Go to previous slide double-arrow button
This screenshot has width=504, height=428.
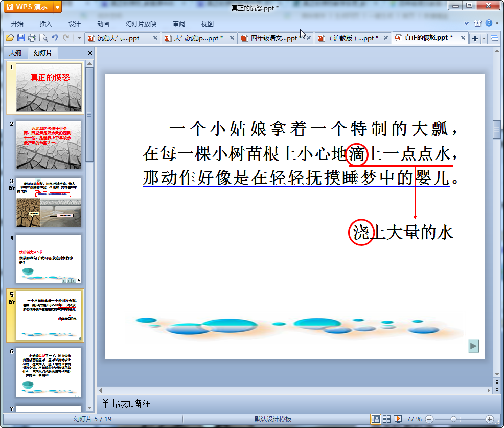[497, 382]
